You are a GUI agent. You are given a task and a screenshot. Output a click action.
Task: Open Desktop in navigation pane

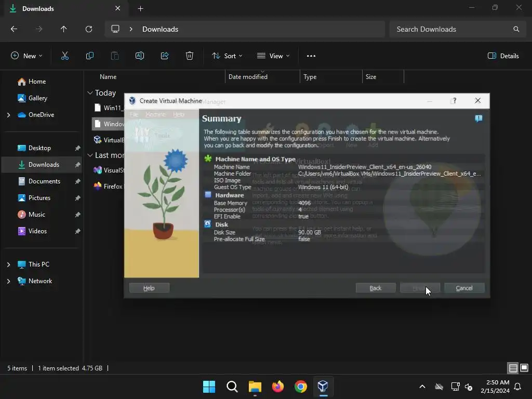tap(34, 148)
